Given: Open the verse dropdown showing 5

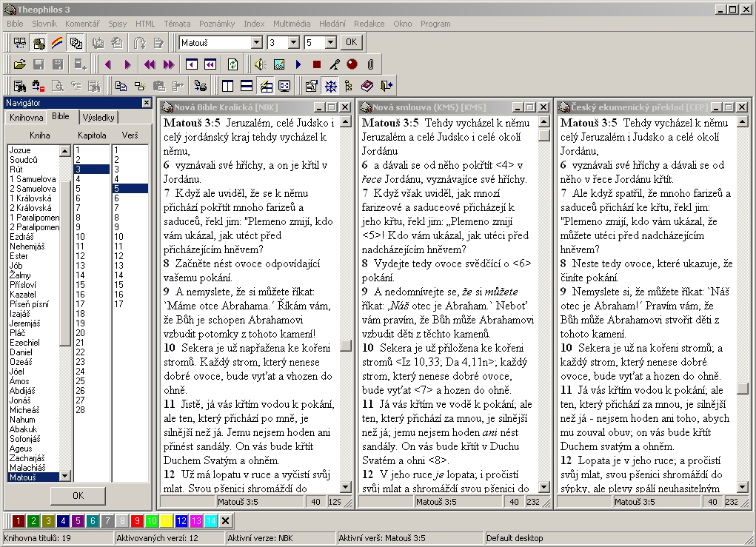Looking at the screenshot, I should 330,43.
